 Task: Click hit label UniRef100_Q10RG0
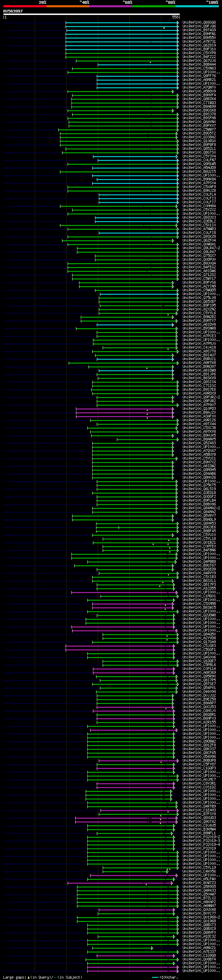coord(199,141)
